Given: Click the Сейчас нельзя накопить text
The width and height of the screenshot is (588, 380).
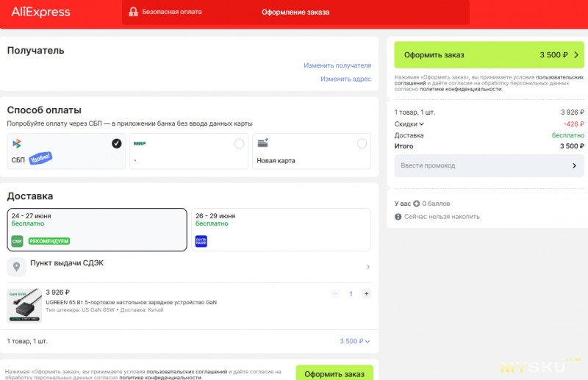Looking at the screenshot, I should click(442, 216).
